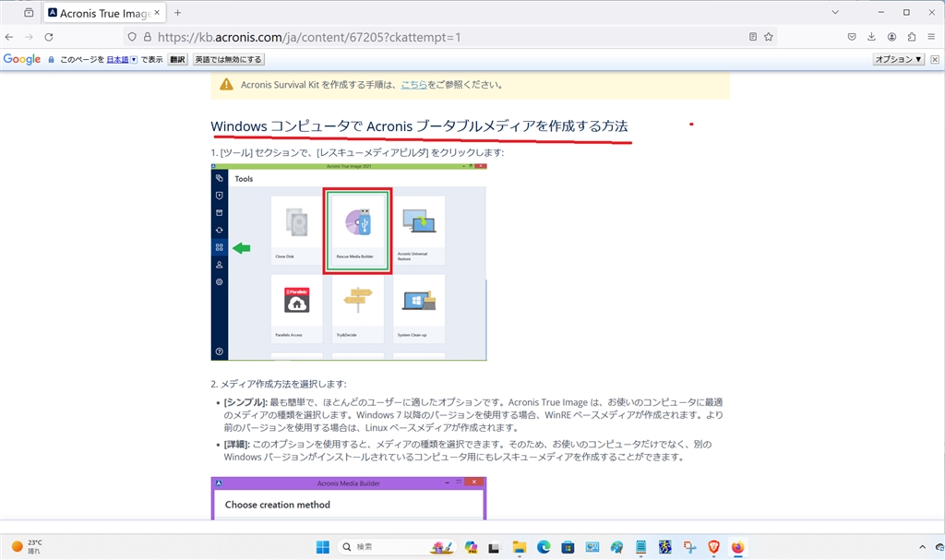Open the weather widget showing 23°C

pos(27,547)
